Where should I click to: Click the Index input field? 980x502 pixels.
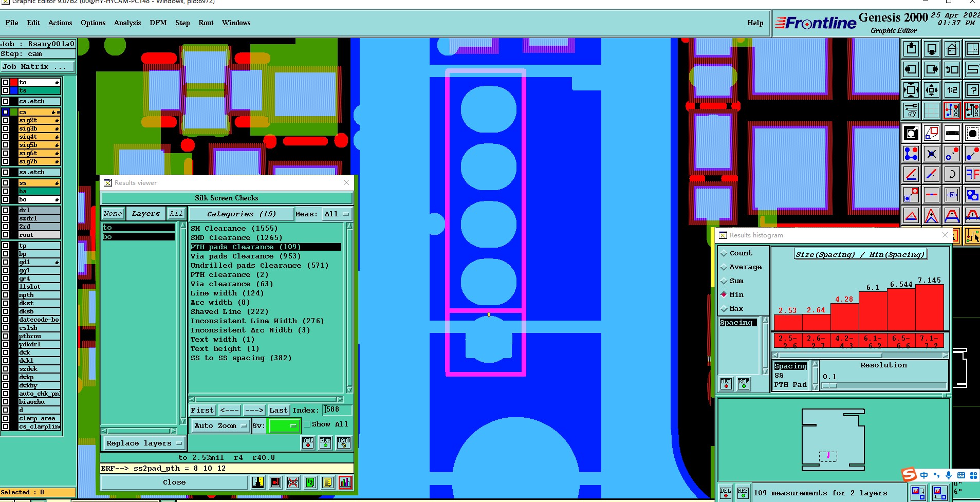(x=338, y=410)
